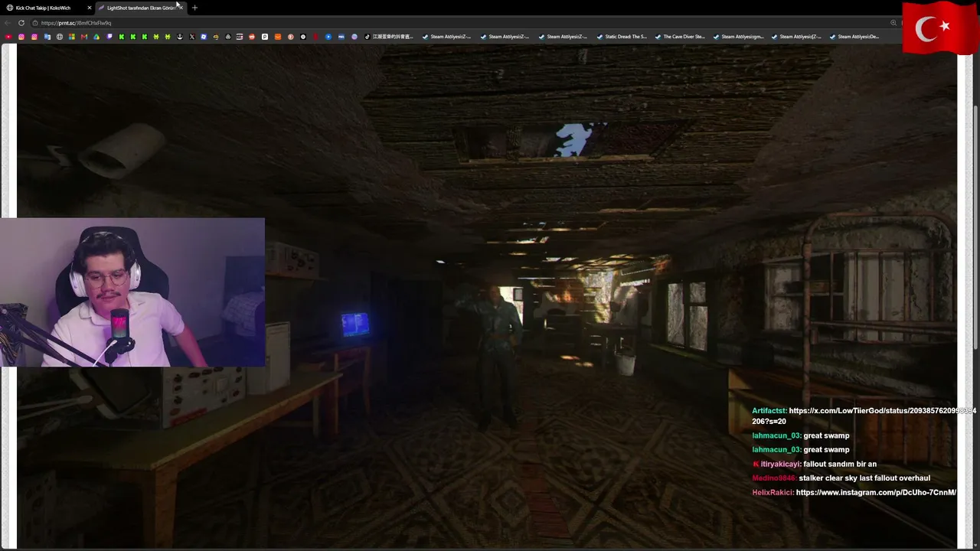Viewport: 980px width, 551px height.
Task: Switch to the Kick Chat Takip | KokoWich tab
Action: [47, 8]
